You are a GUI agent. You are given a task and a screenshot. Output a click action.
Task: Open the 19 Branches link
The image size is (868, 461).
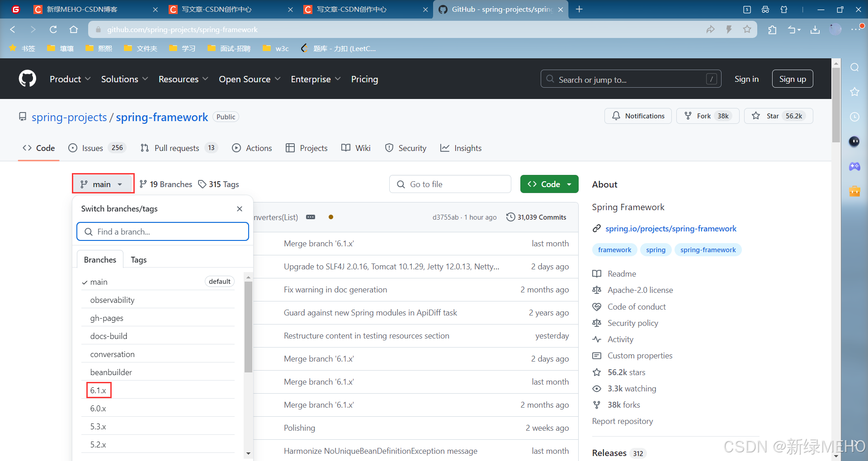click(166, 184)
